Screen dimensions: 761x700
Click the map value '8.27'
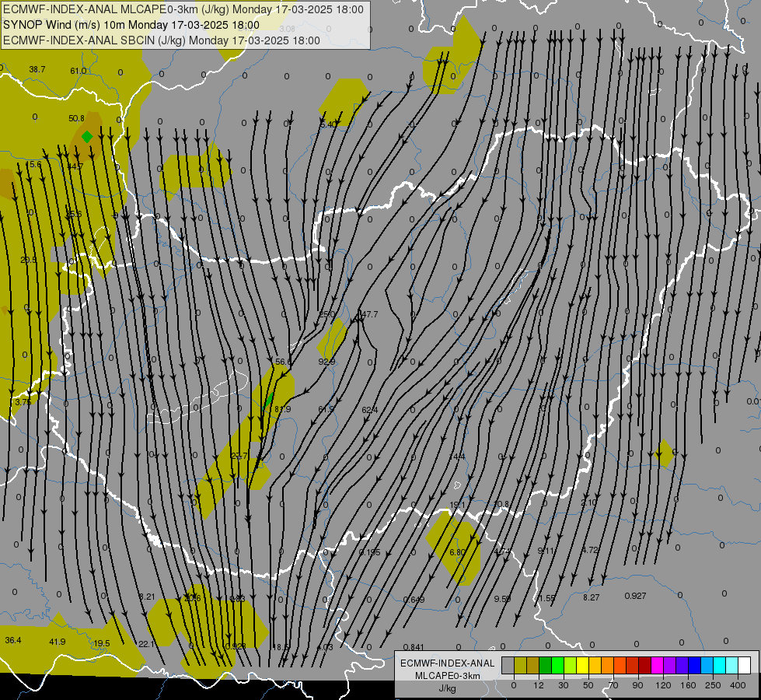coord(591,597)
